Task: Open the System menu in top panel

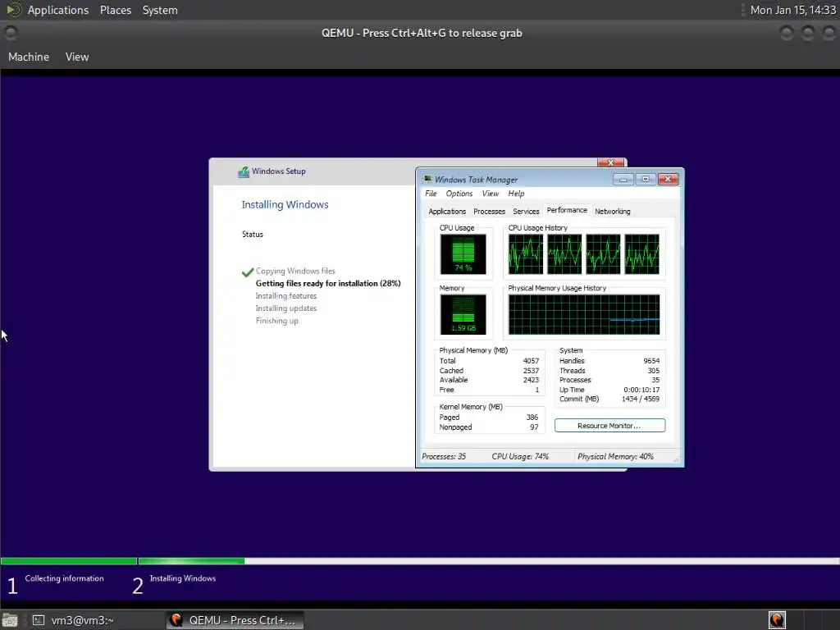Action: click(x=160, y=10)
